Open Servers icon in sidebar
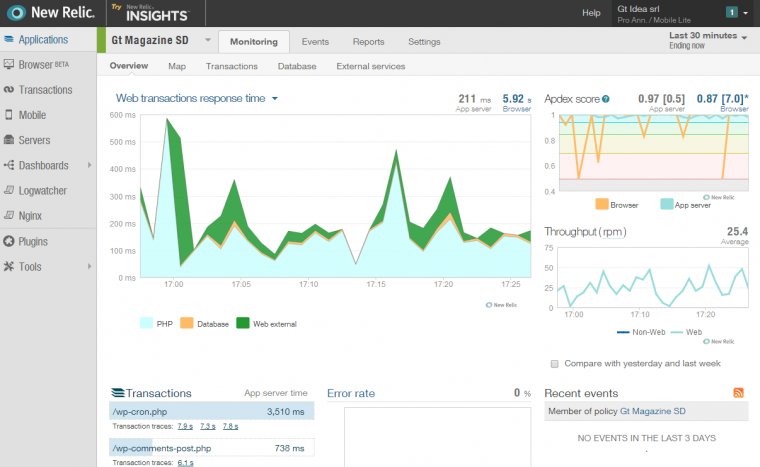760x467 pixels. [x=9, y=140]
